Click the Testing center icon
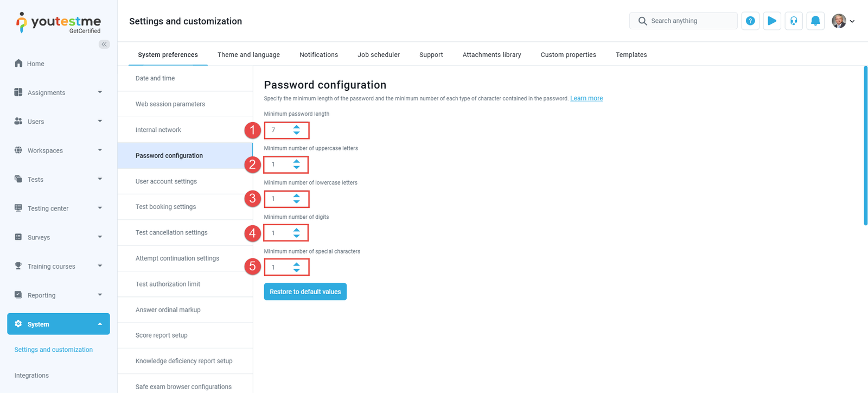This screenshot has width=868, height=393. [18, 208]
